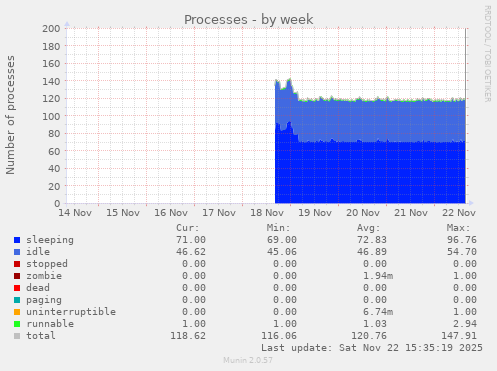Click the 'Avg:' column header
Image resolution: width=497 pixels, height=371 pixels.
[369, 228]
